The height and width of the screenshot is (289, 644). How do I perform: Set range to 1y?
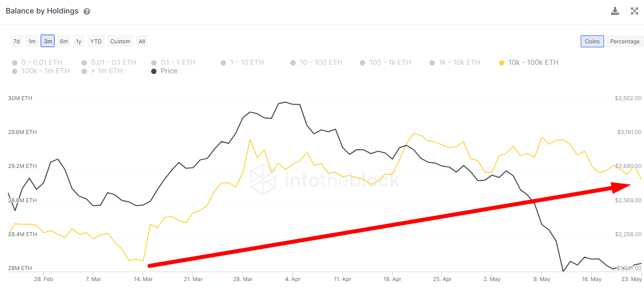tap(78, 41)
